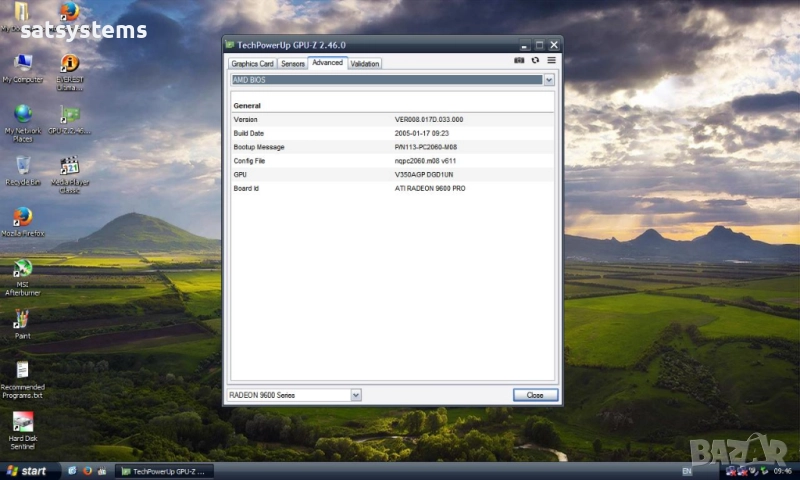Click the TechPowerUp GPU-Z taskbar button
Viewport: 800px width, 480px height.
point(163,470)
